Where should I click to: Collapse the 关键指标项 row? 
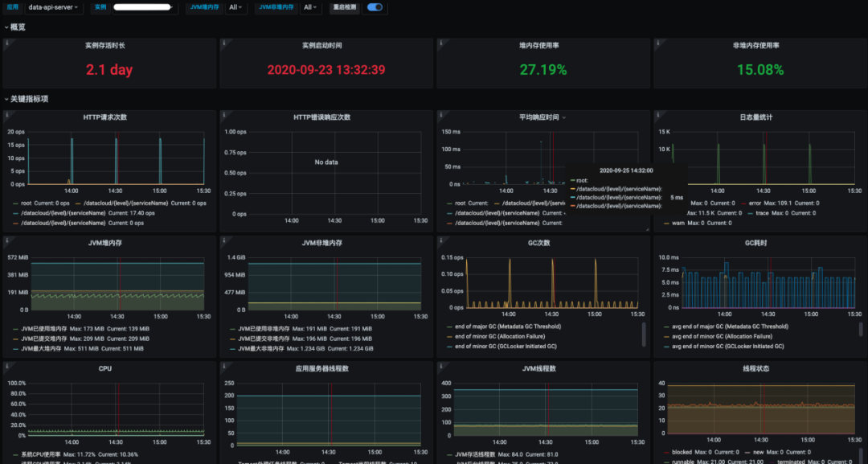coord(26,99)
